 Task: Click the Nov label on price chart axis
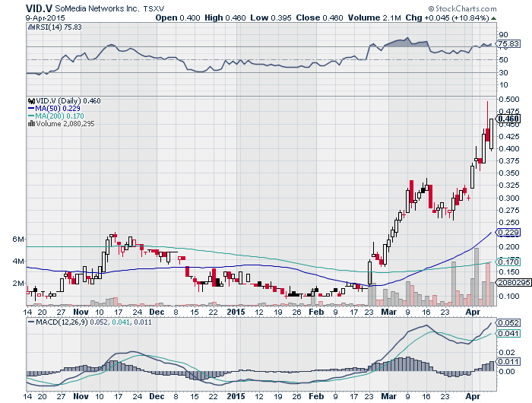point(81,312)
